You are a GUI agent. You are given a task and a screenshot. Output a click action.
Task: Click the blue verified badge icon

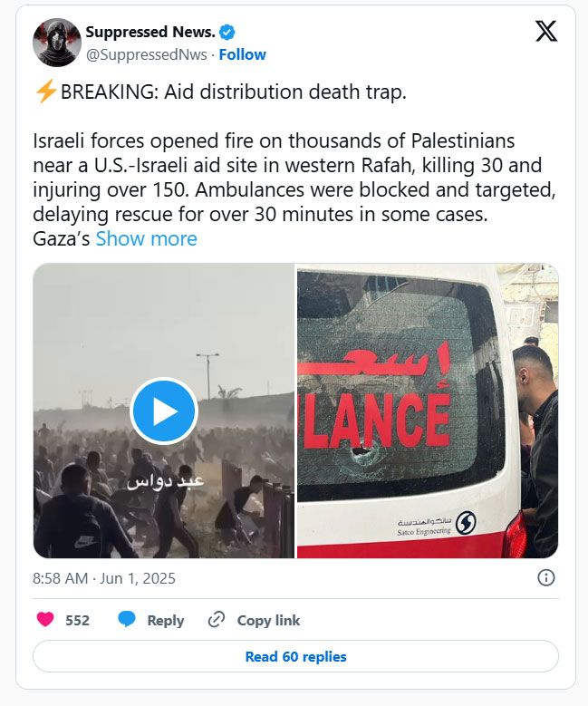[x=227, y=33]
